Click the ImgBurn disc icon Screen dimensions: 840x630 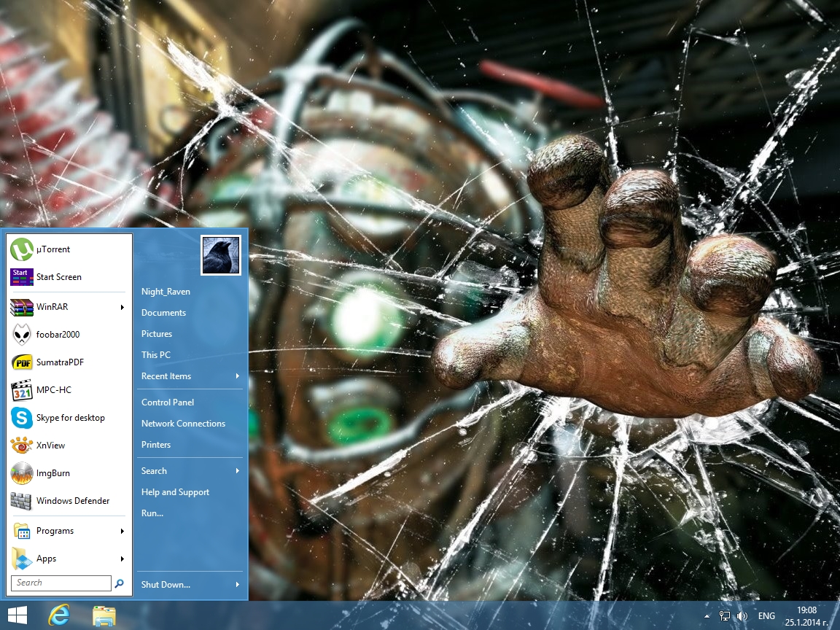tap(22, 473)
